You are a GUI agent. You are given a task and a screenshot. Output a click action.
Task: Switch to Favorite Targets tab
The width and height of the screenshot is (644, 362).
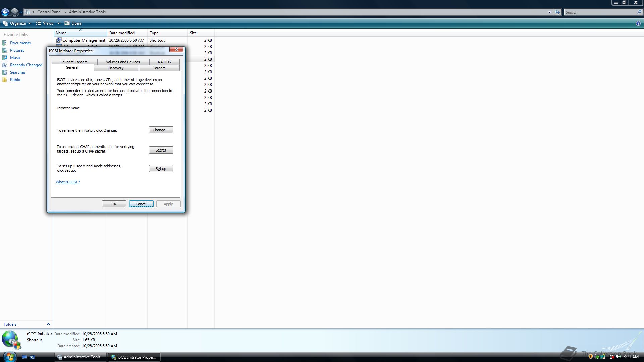pyautogui.click(x=74, y=62)
